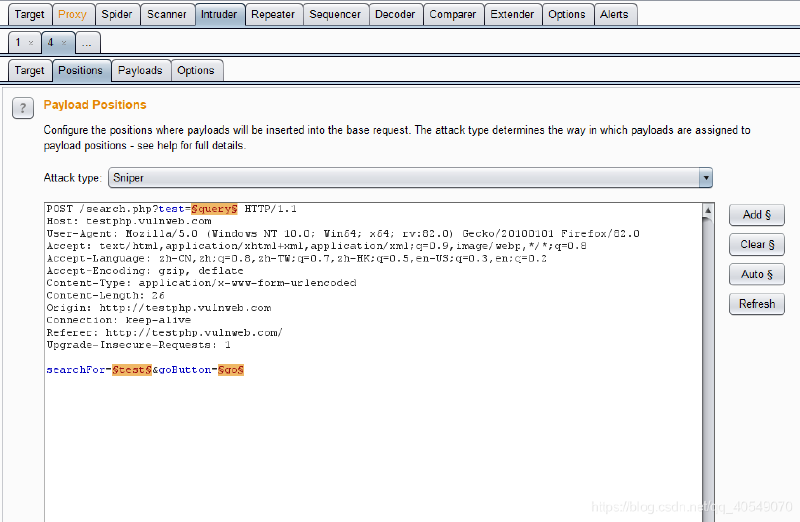The height and width of the screenshot is (522, 800).
Task: Click the POST /search.php request line
Action: tap(171, 209)
